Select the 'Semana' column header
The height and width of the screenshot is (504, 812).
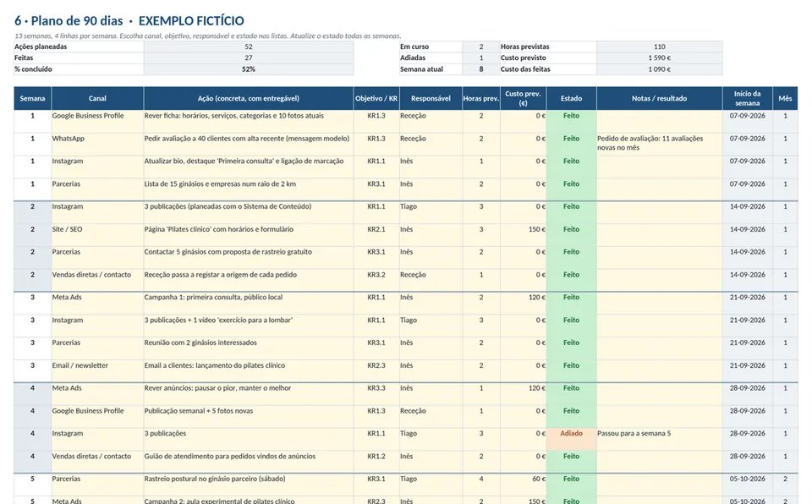tap(33, 98)
